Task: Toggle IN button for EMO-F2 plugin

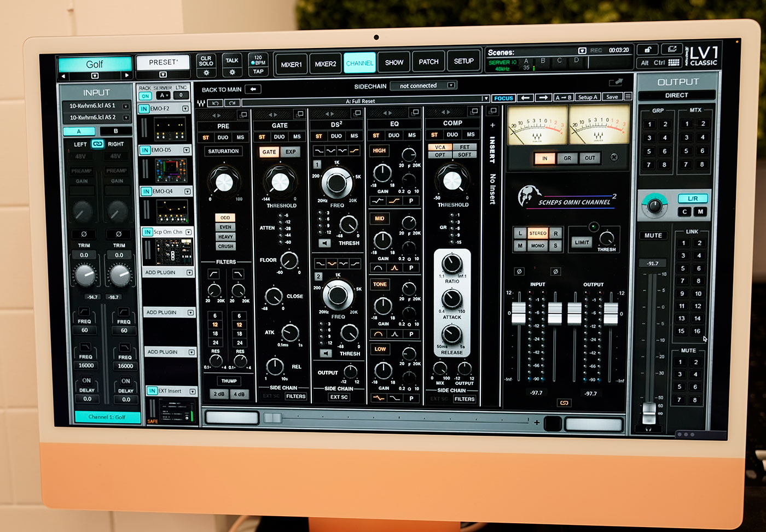Action: pyautogui.click(x=144, y=109)
